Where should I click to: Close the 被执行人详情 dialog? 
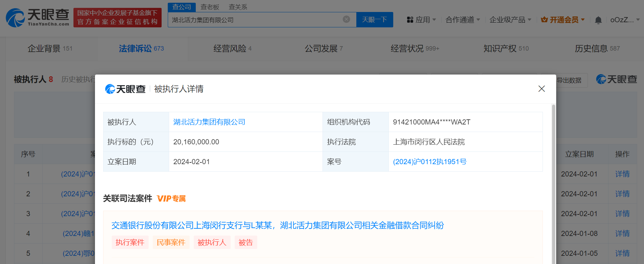coord(541,89)
